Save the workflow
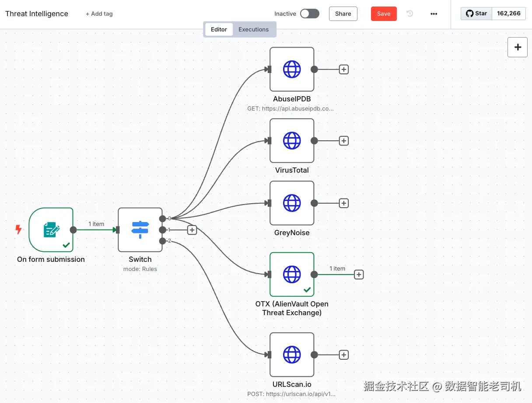Viewport: 532px width, 403px height. pos(384,14)
